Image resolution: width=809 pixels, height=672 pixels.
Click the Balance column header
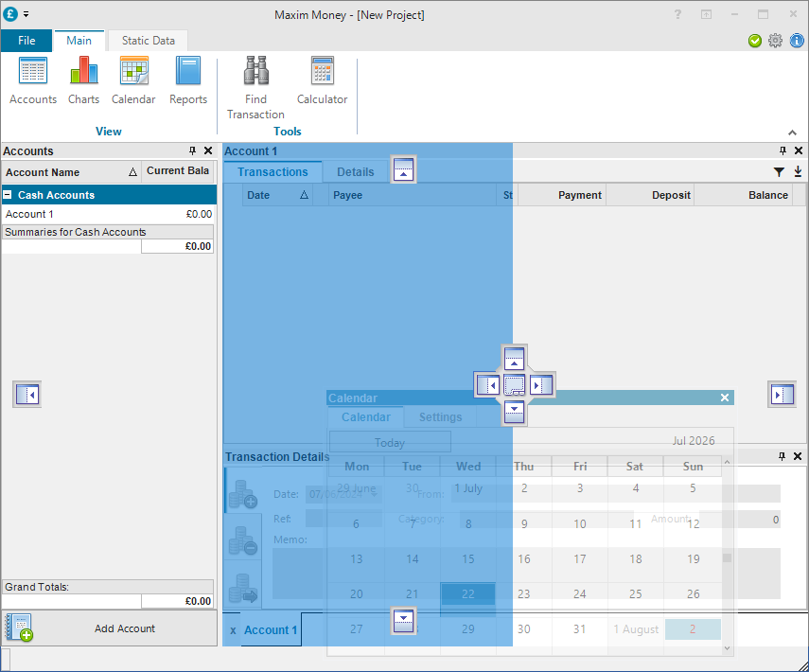[744, 195]
